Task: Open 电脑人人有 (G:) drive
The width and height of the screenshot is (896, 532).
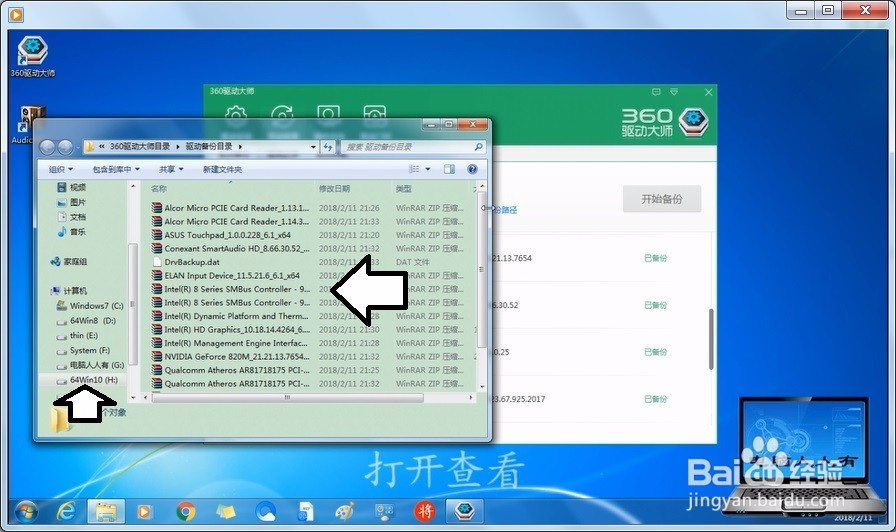Action: [90, 365]
